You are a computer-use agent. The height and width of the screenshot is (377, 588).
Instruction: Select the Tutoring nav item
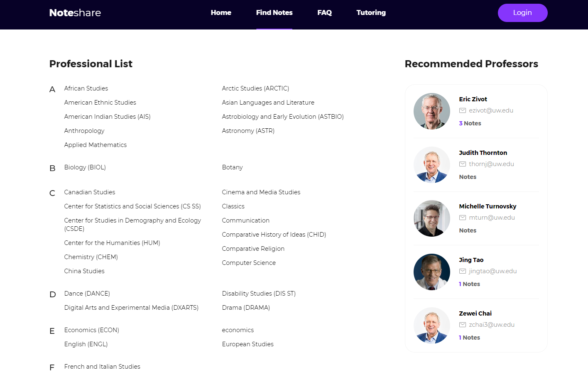click(x=371, y=13)
